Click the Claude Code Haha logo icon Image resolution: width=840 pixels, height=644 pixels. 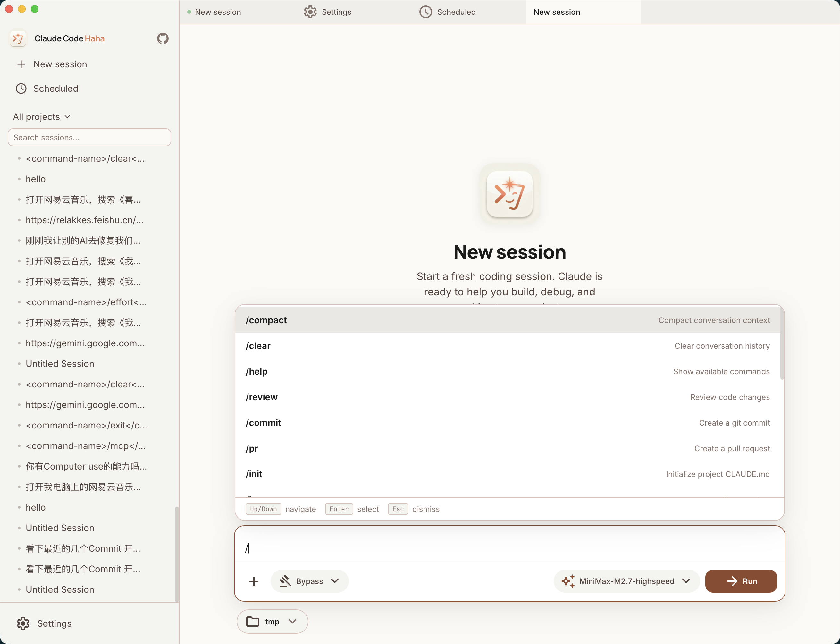click(x=18, y=38)
